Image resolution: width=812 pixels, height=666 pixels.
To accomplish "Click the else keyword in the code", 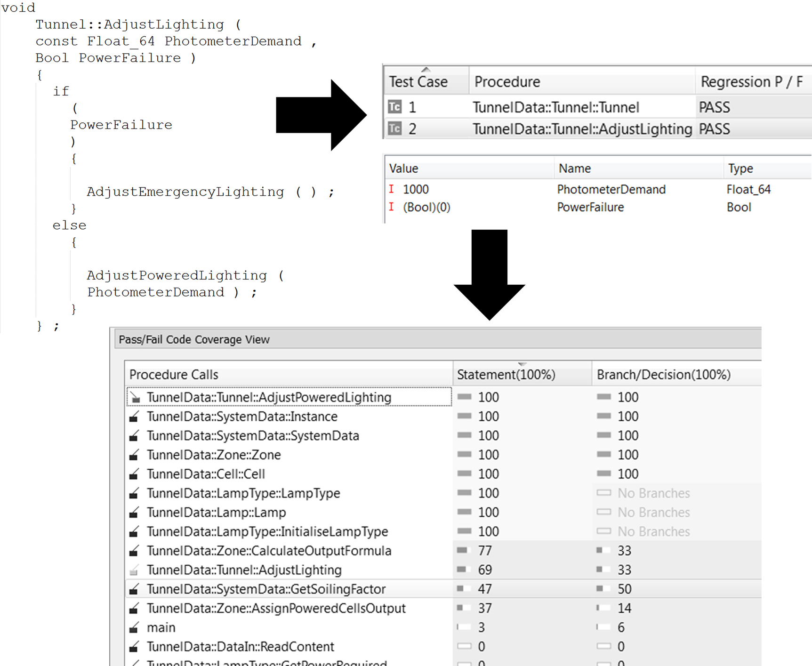I will 69,225.
